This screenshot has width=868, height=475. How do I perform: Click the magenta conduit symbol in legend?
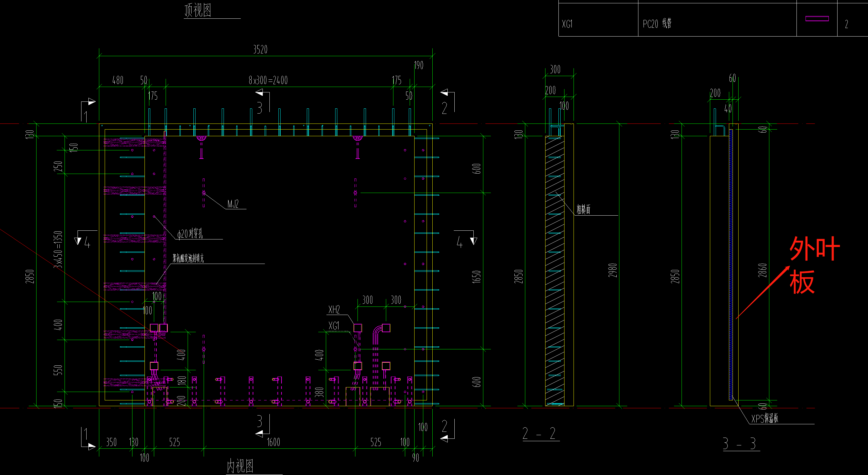pos(817,18)
